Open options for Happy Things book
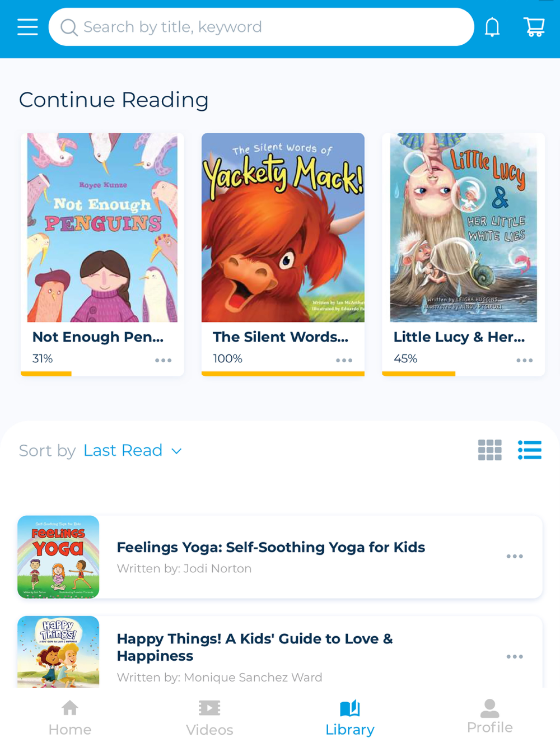Viewport: 560px width, 747px height. pos(515,657)
